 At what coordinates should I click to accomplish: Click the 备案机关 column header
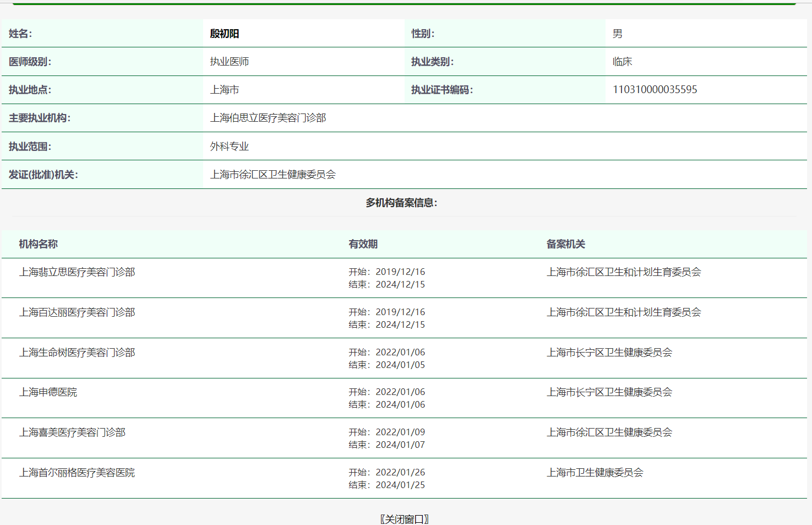(x=566, y=244)
